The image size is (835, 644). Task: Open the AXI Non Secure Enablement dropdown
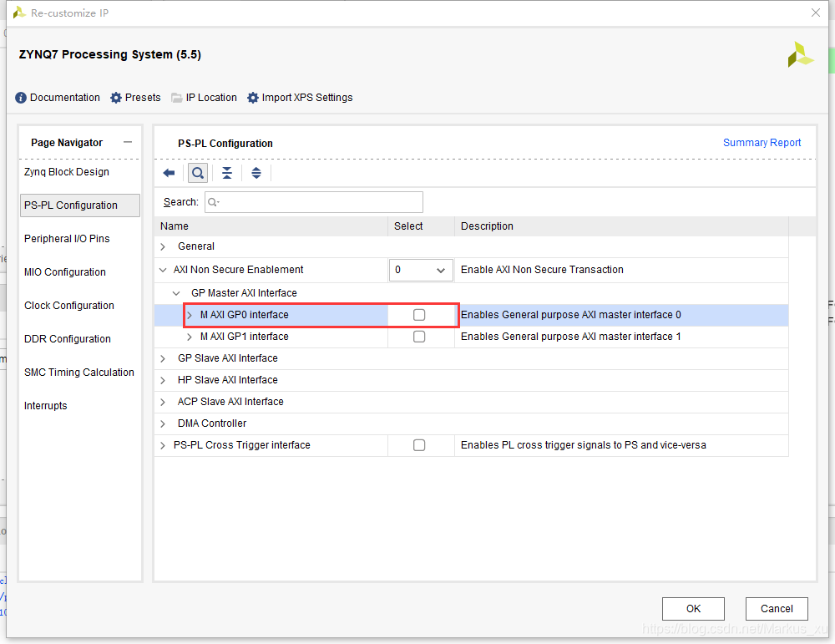click(421, 270)
